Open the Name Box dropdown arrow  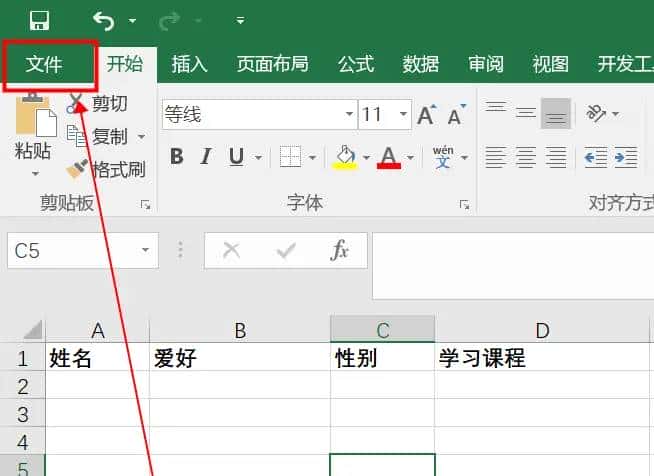[x=145, y=250]
